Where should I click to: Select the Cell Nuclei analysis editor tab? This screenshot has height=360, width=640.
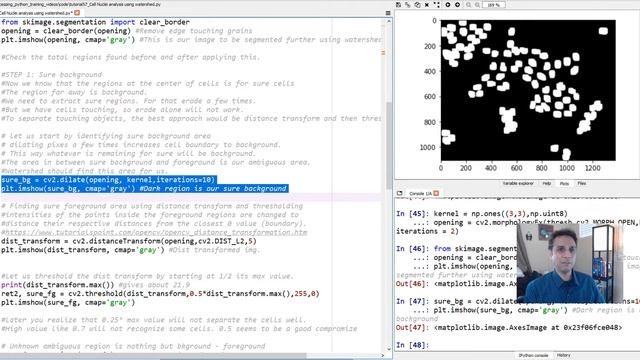click(36, 13)
